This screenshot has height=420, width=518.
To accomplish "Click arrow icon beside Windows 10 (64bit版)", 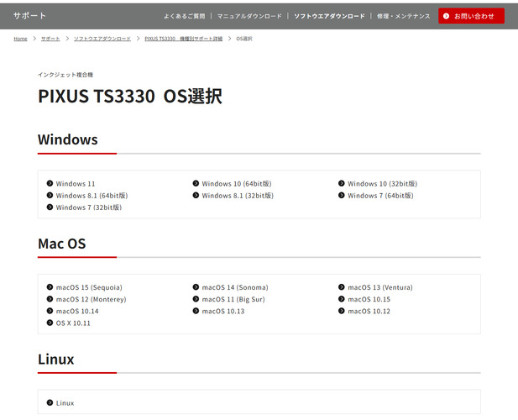I will click(196, 183).
